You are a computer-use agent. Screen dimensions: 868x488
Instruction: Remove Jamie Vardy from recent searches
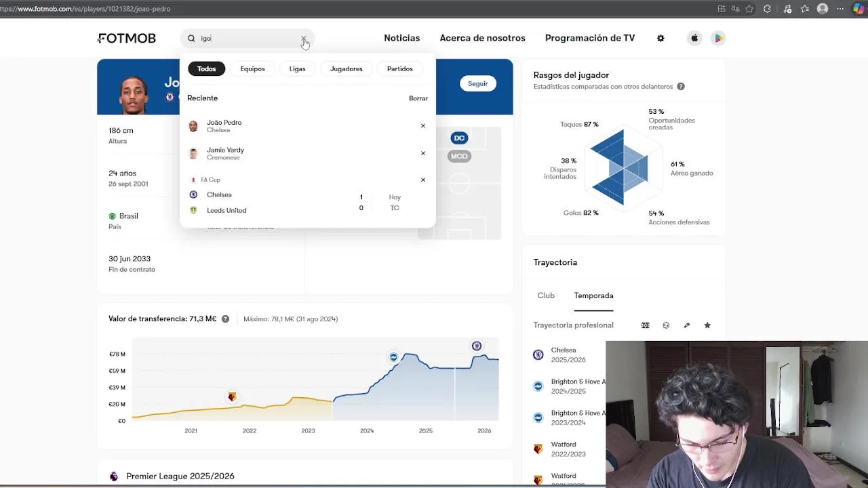point(423,153)
